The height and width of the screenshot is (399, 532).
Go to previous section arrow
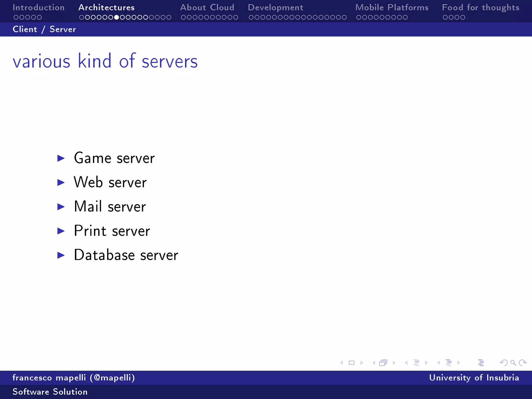[438, 363]
